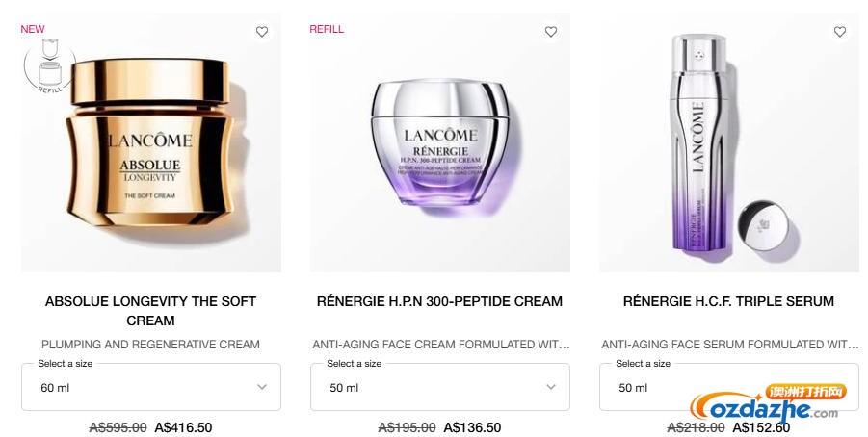Click the NEW label badge
868x437 pixels.
tap(33, 29)
